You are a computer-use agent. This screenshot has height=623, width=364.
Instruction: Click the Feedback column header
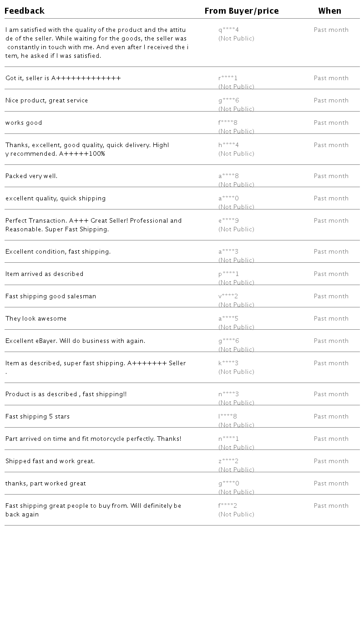[x=25, y=11]
